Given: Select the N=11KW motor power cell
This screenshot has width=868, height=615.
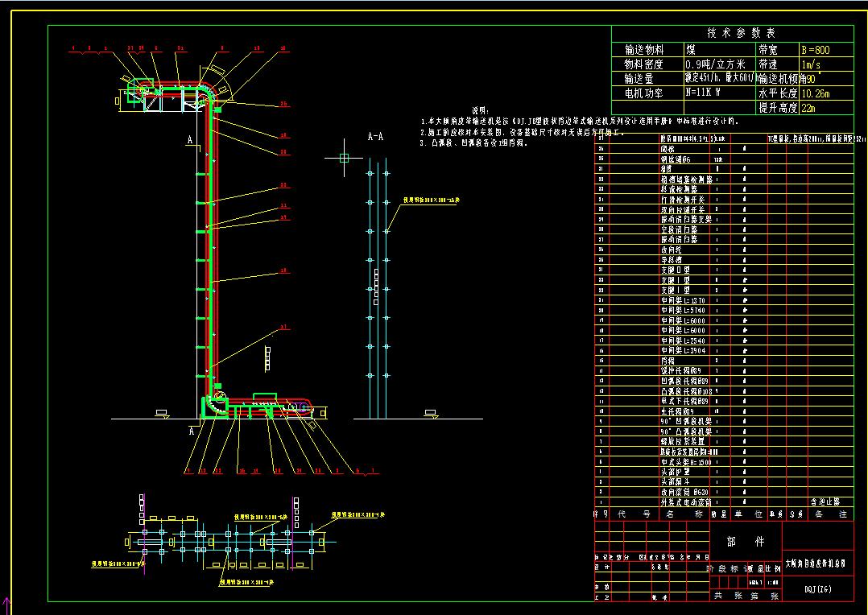Looking at the screenshot, I should point(702,93).
